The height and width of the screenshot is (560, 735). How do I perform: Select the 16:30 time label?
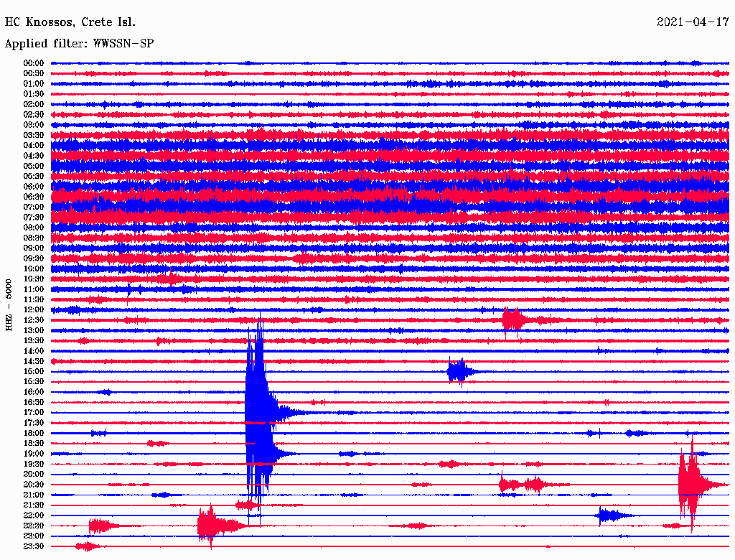tap(34, 403)
